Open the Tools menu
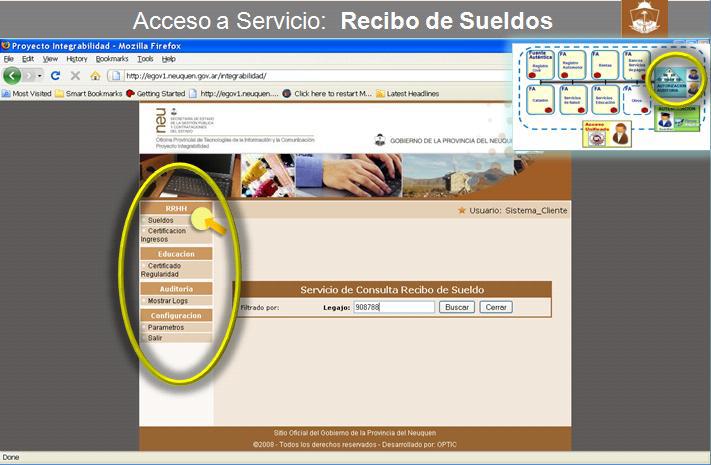Image resolution: width=711 pixels, height=465 pixels. [x=145, y=59]
